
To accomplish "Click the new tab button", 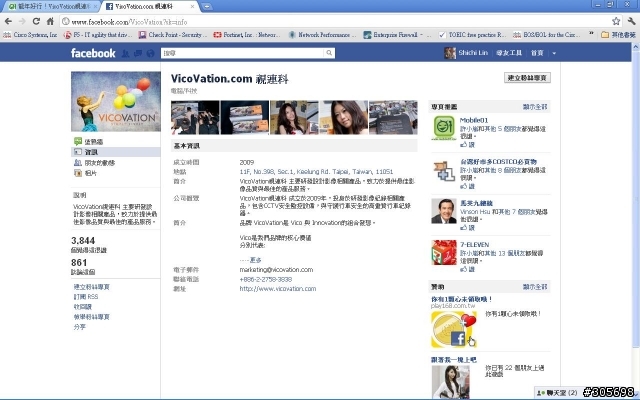I will pos(207,6).
